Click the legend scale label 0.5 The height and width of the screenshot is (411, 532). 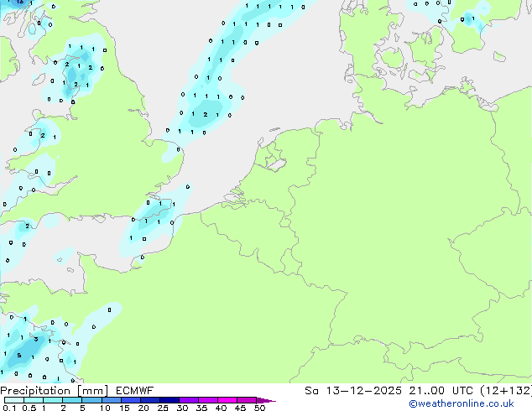pos(29,408)
